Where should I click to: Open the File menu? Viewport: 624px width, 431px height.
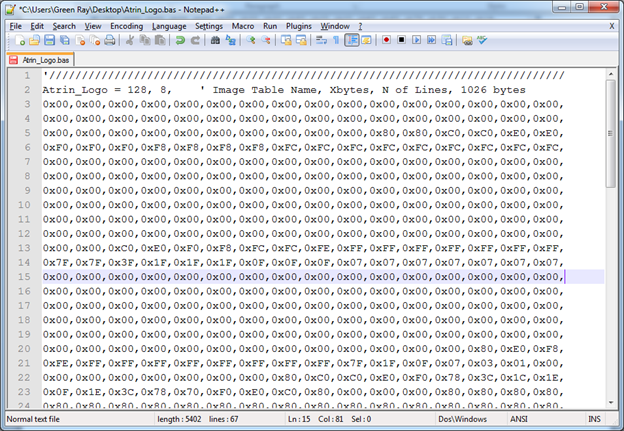16,26
